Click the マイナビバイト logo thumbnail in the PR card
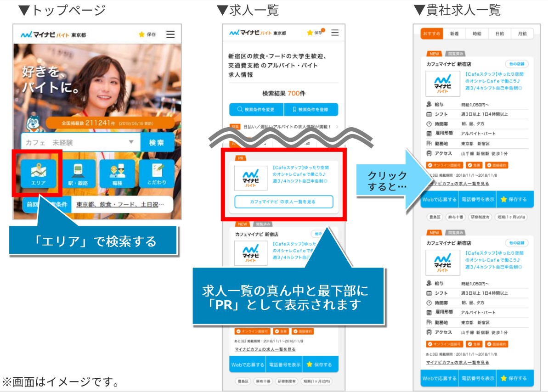Viewport: 548px width, 392px height. pyautogui.click(x=251, y=178)
